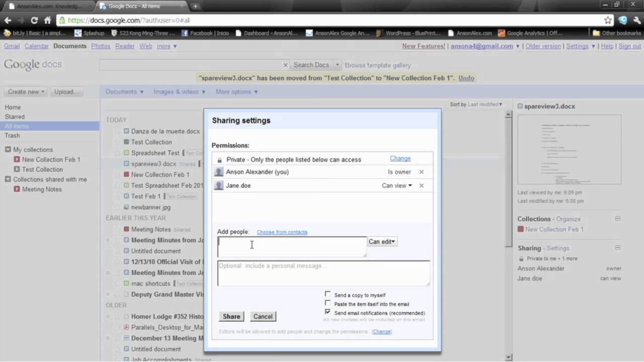Click the lock icon beside Private
644x362 pixels.
(x=219, y=160)
